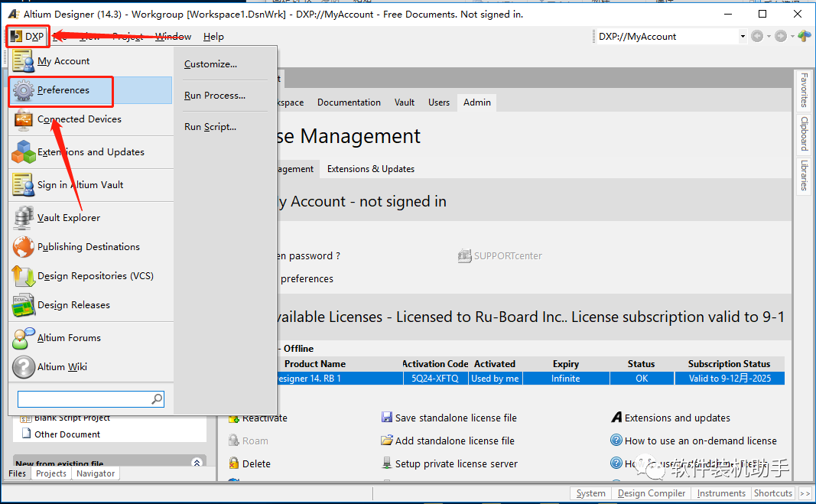
Task: Click the Product Name column header
Action: pyautogui.click(x=315, y=364)
